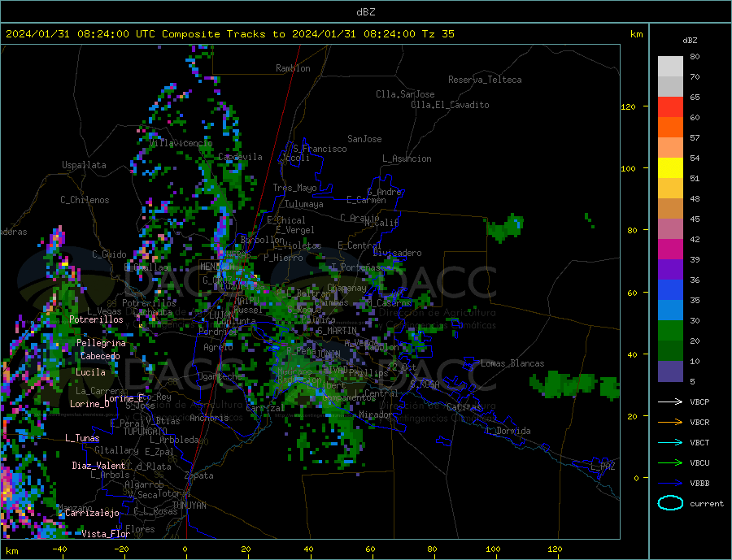Click the 'E_Carmen' place label
Screen dimensions: 732x560
click(366, 200)
